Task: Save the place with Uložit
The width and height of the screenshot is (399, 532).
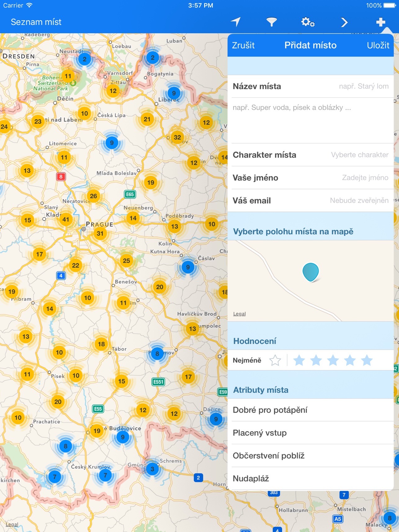Action: [378, 45]
